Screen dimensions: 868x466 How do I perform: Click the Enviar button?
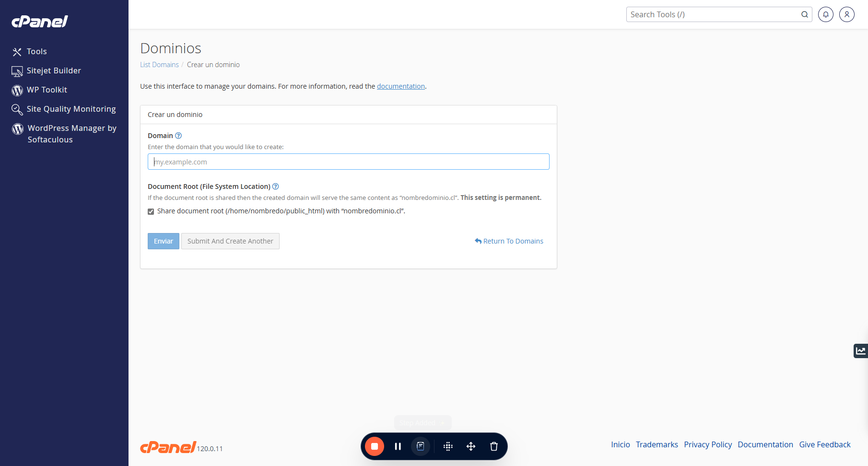164,241
